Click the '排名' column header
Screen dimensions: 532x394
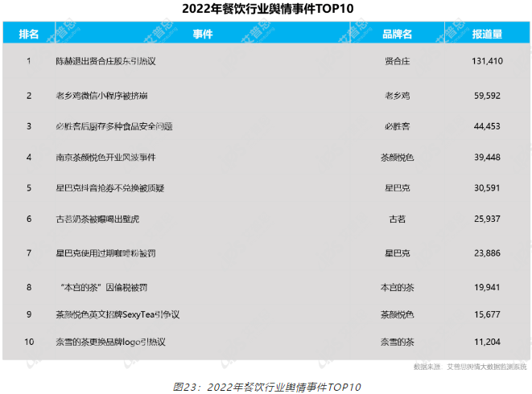click(29, 34)
